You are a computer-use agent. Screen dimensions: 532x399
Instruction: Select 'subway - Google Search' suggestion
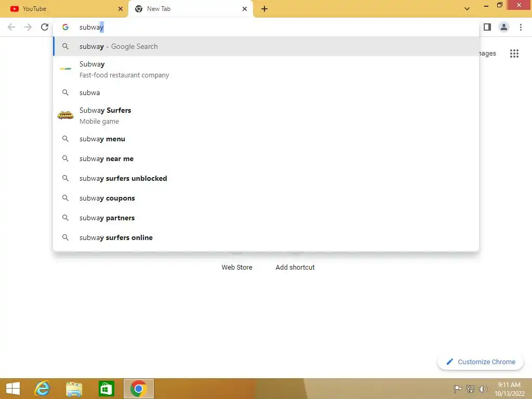pos(266,46)
